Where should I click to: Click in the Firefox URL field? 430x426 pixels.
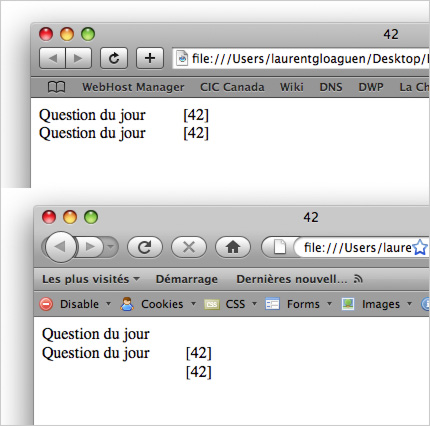click(357, 248)
